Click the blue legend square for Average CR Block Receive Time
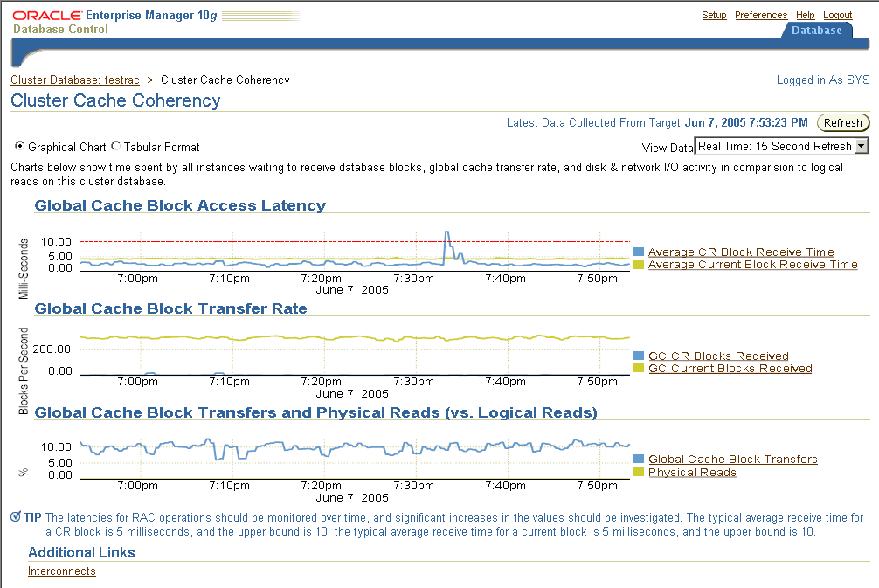The height and width of the screenshot is (588, 879). 640,252
